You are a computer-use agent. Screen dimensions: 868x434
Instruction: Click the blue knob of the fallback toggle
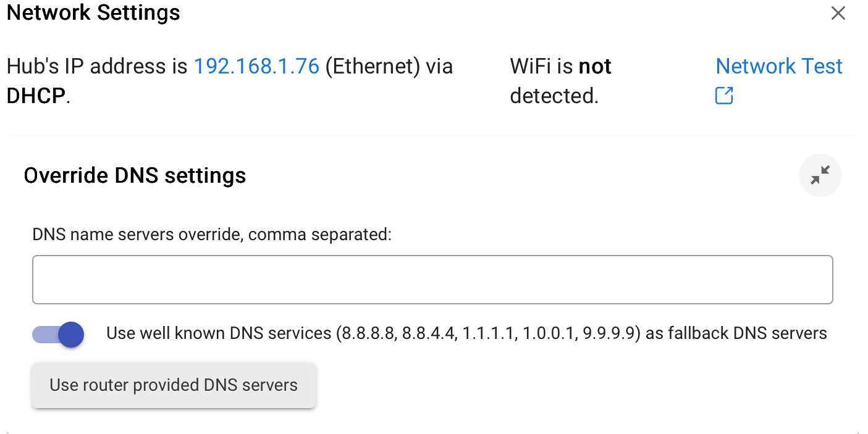click(71, 334)
